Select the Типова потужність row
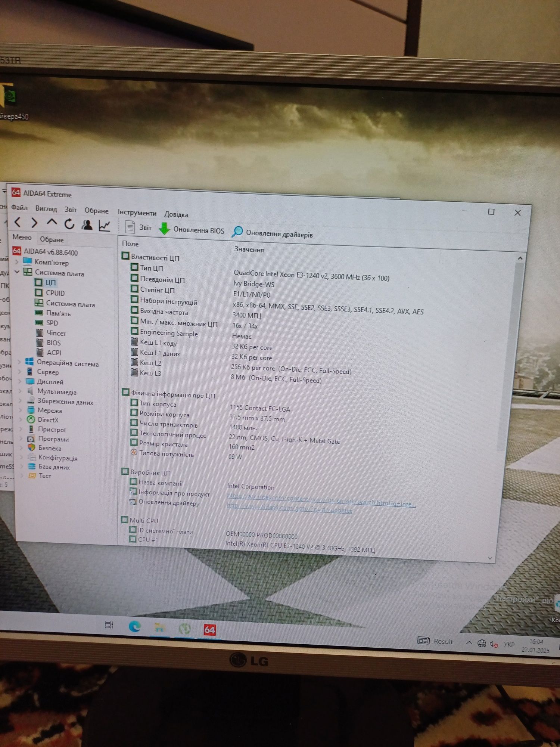Image resolution: width=560 pixels, height=747 pixels. (187, 455)
